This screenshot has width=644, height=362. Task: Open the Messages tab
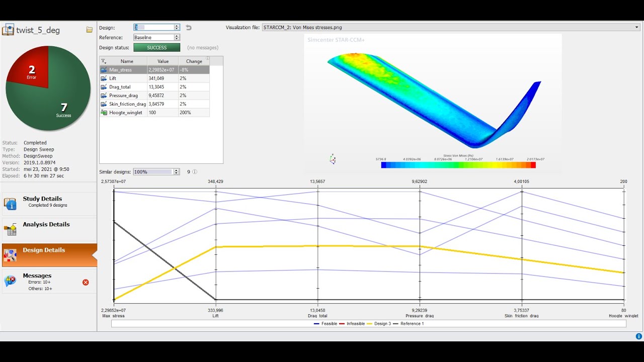click(x=49, y=281)
